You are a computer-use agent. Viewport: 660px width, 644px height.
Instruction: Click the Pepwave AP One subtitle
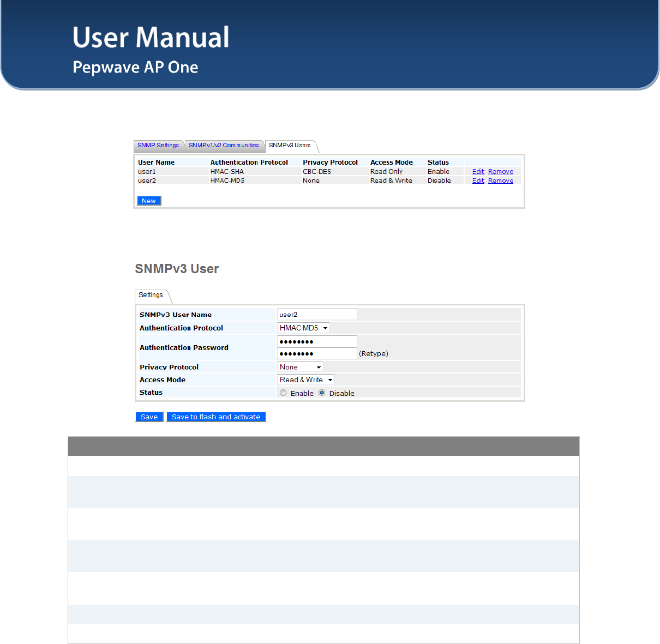(135, 67)
